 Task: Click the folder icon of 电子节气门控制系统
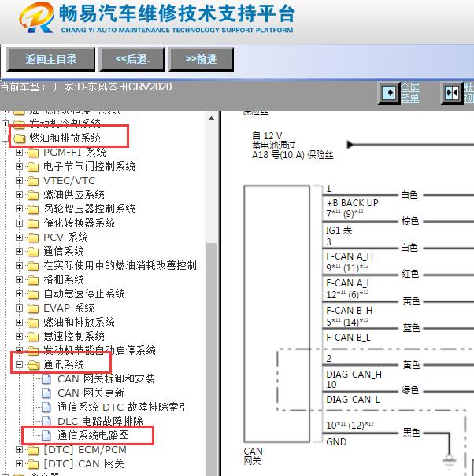coord(33,167)
